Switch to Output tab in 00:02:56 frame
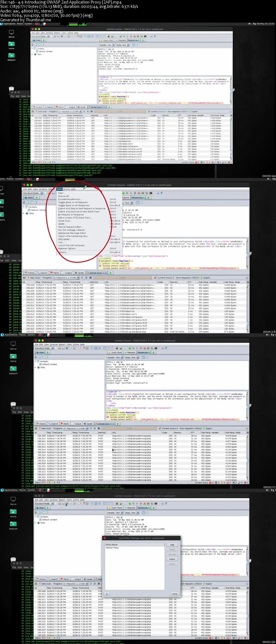 point(76,579)
